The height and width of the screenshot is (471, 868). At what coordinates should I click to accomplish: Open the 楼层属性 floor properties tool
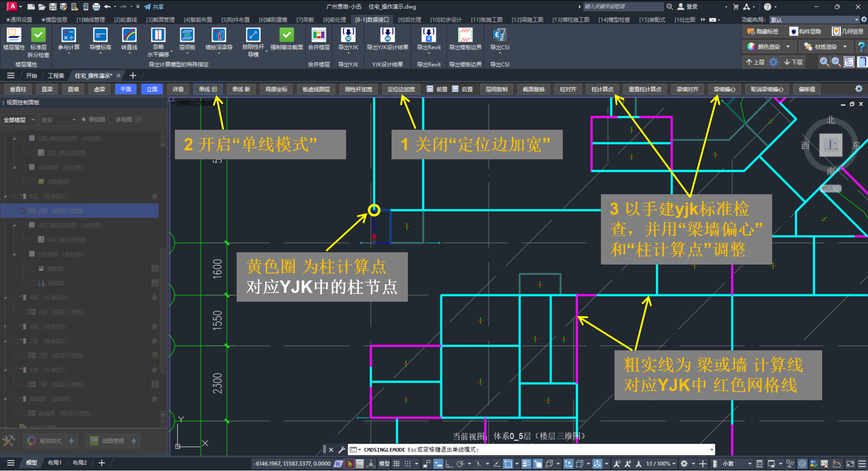pyautogui.click(x=14, y=39)
